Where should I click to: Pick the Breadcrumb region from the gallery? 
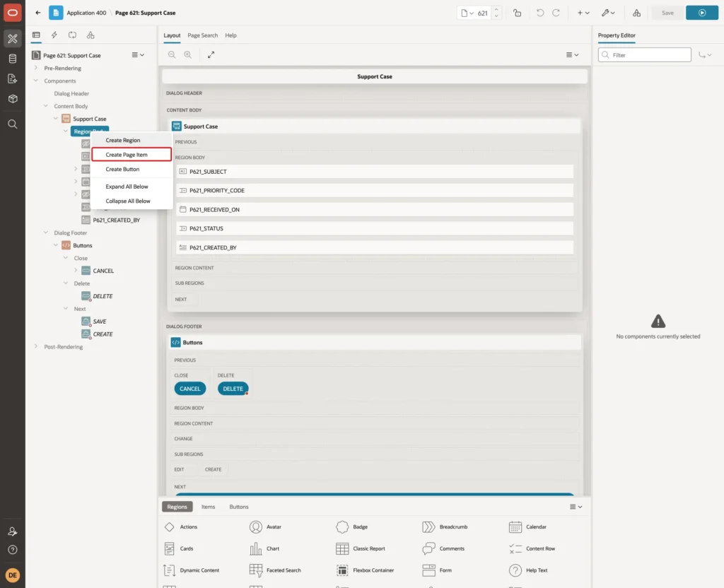pyautogui.click(x=445, y=527)
